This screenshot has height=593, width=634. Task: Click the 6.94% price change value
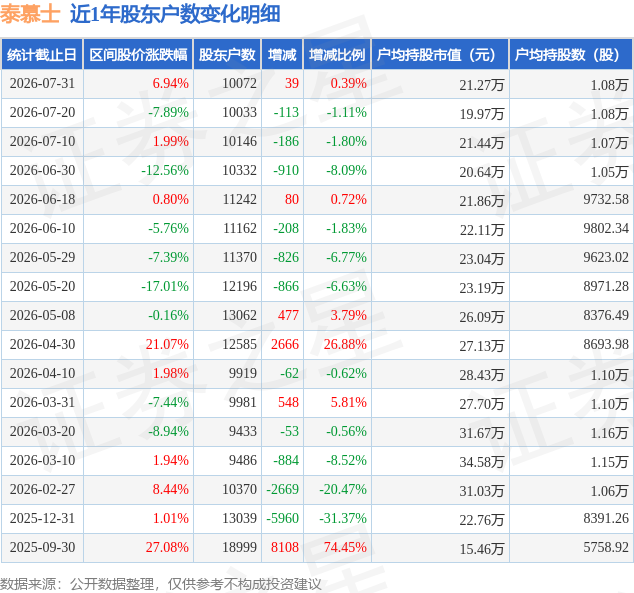pos(171,83)
